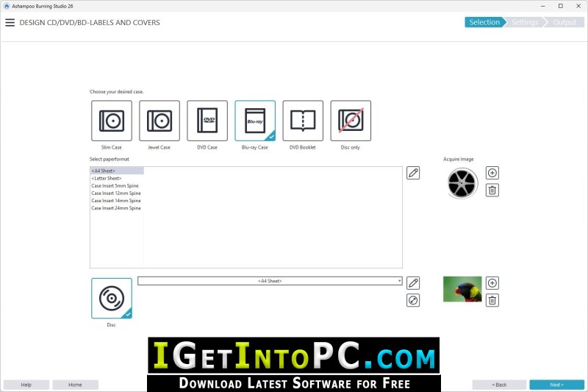The width and height of the screenshot is (588, 392).
Task: Open the hamburger main menu
Action: [10, 23]
